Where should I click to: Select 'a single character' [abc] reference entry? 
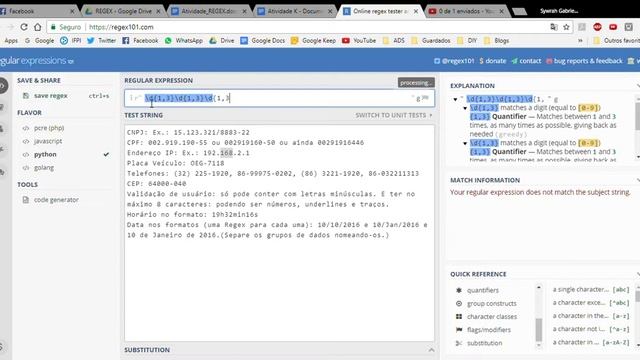(x=591, y=289)
